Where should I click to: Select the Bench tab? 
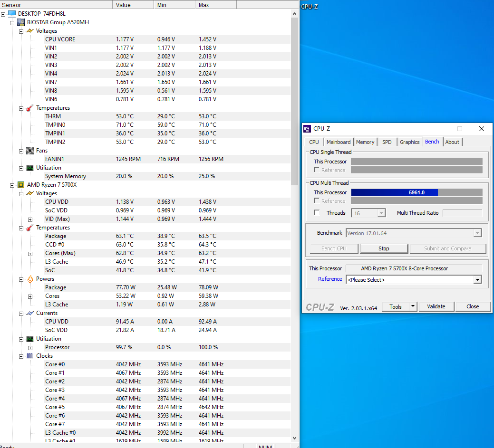pos(432,142)
